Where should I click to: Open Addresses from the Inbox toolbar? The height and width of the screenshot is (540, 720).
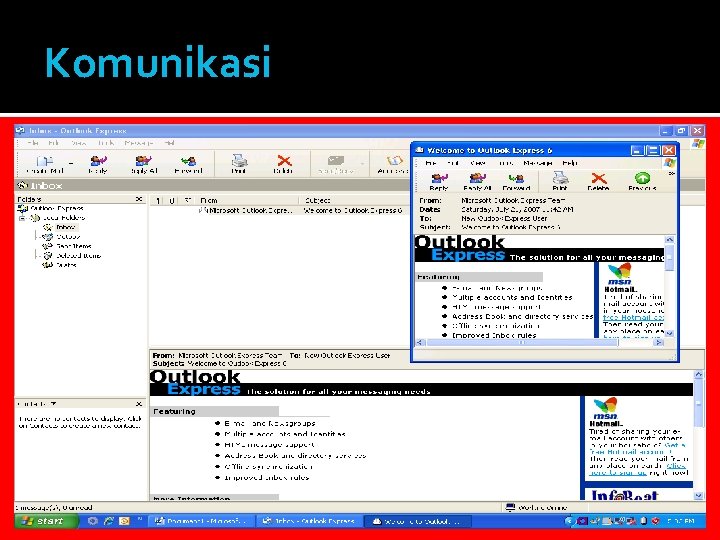[393, 164]
